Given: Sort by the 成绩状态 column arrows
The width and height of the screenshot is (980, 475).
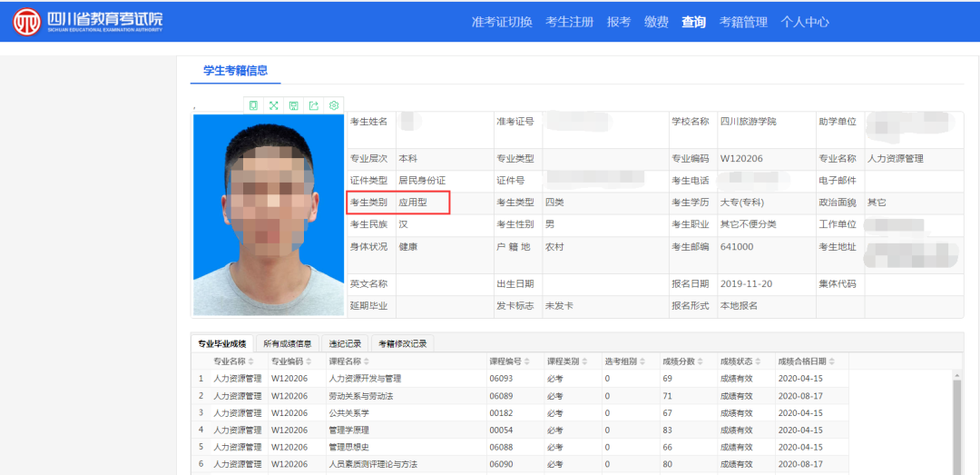Looking at the screenshot, I should click(756, 361).
